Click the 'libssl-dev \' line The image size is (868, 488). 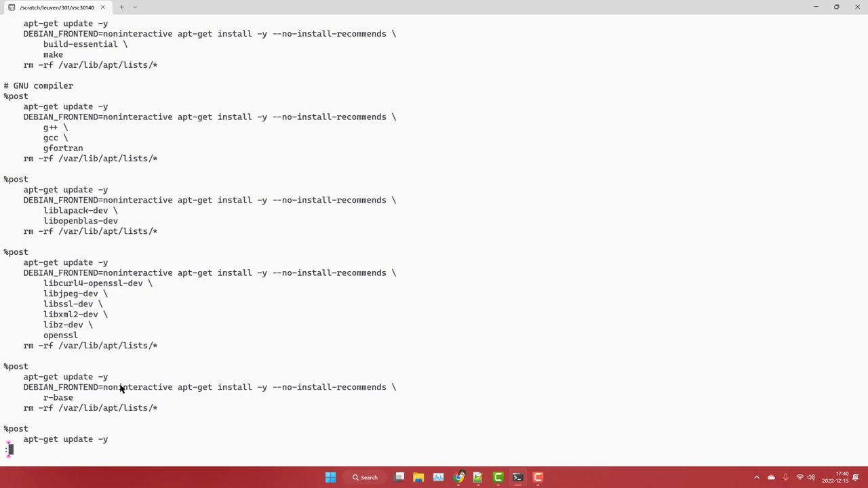coord(73,304)
